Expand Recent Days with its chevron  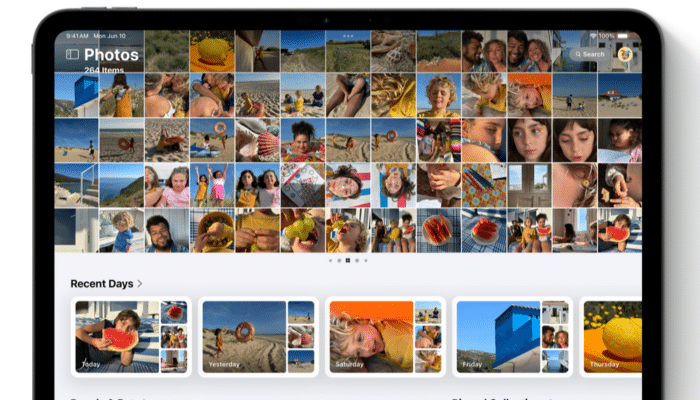[x=140, y=283]
